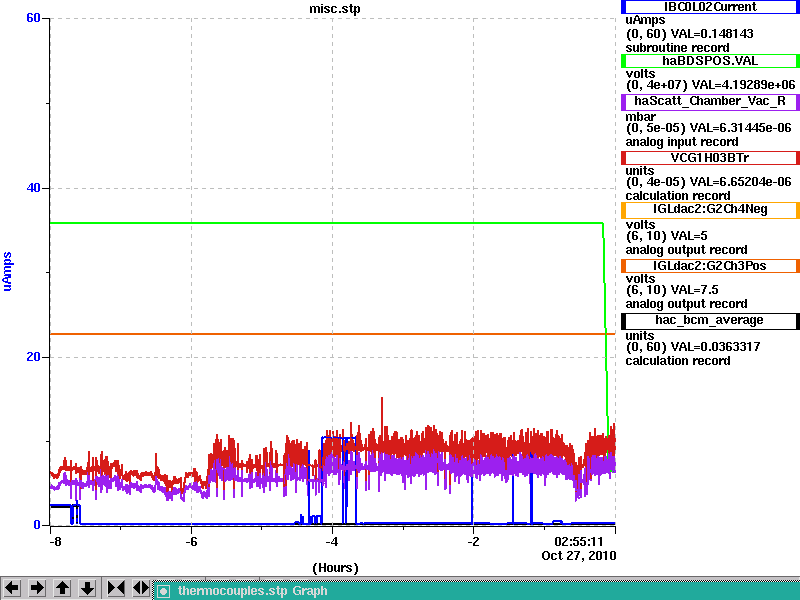This screenshot has width=800, height=600.
Task: Click the VAL=4.19289e+06 readout
Action: coord(743,85)
